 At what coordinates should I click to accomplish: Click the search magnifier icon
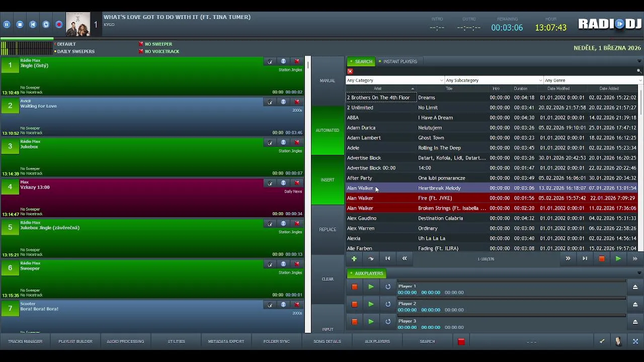pyautogui.click(x=639, y=71)
